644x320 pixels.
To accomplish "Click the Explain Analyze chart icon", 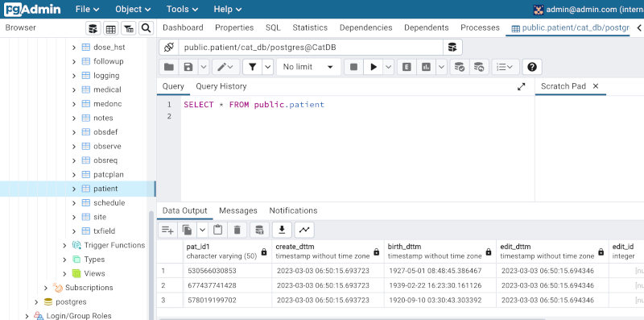I will click(x=427, y=67).
